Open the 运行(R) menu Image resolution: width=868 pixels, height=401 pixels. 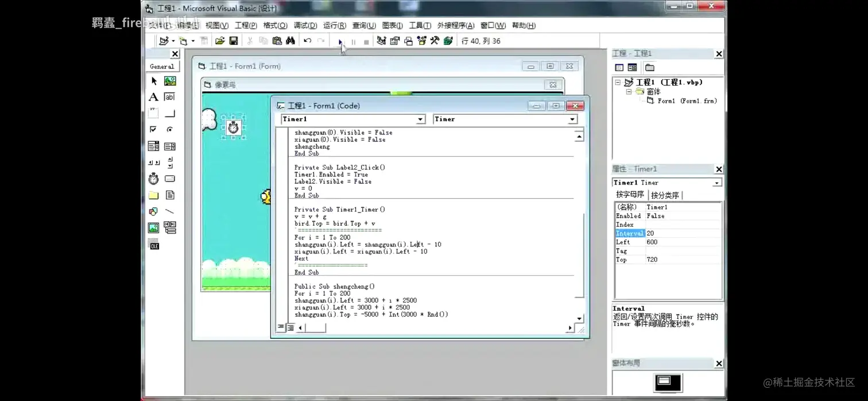click(x=334, y=25)
